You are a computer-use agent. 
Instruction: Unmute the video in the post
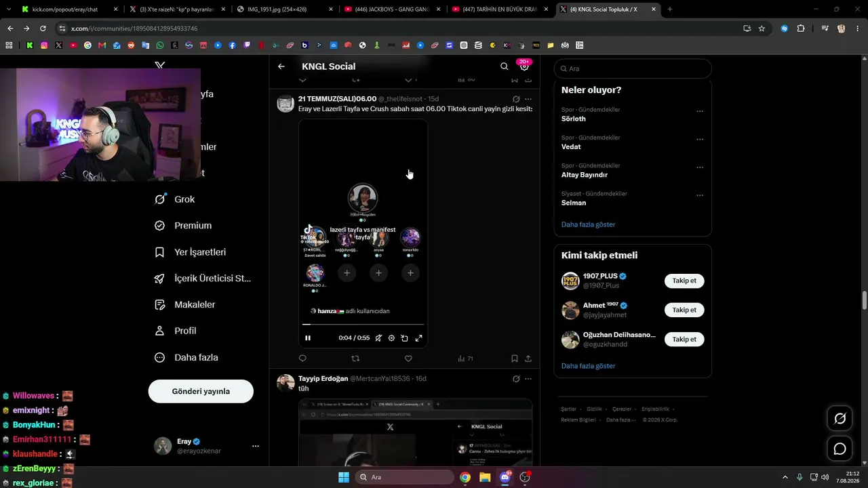[x=378, y=338]
